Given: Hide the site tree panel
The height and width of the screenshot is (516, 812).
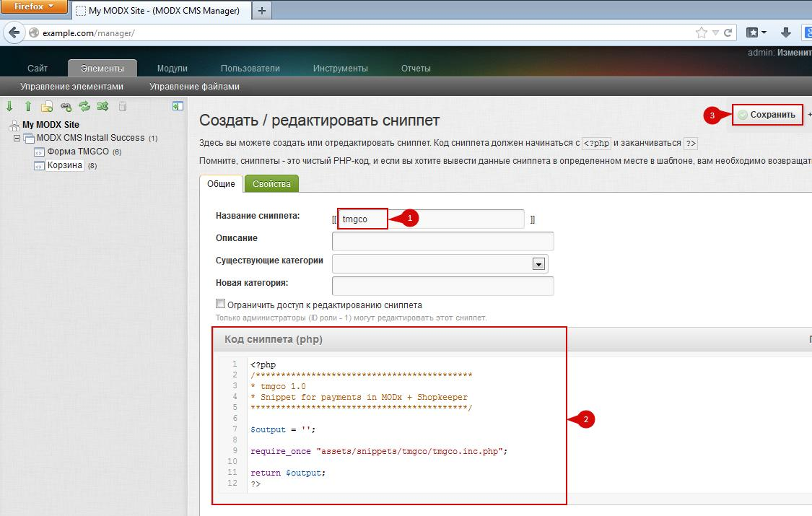Looking at the screenshot, I should pos(178,106).
